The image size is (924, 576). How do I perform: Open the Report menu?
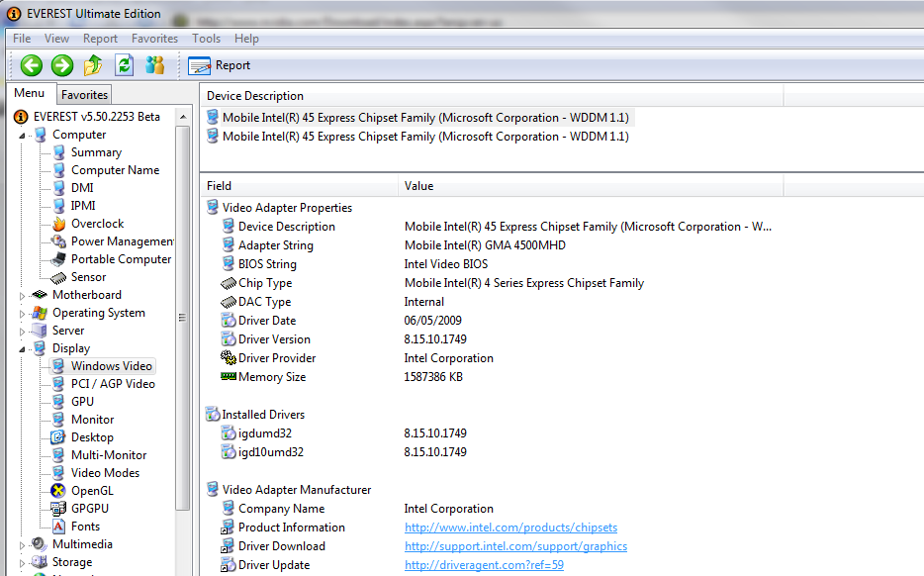[x=100, y=39]
